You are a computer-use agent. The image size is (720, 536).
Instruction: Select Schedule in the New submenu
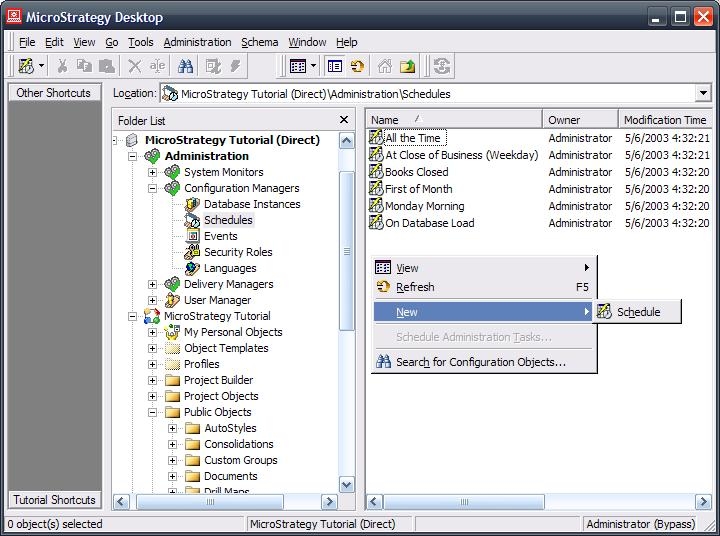click(637, 312)
